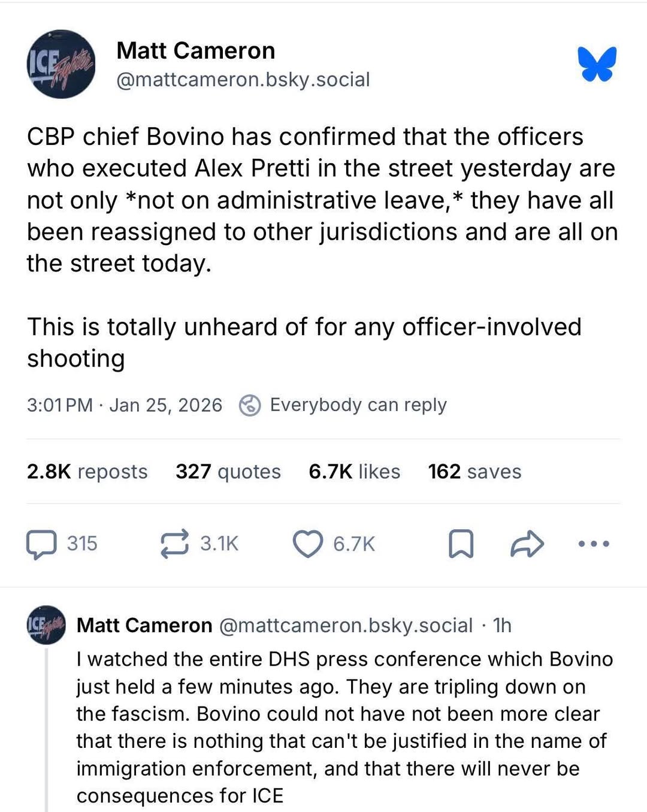The image size is (647, 812).
Task: View the 327 quotes list
Action: point(228,472)
